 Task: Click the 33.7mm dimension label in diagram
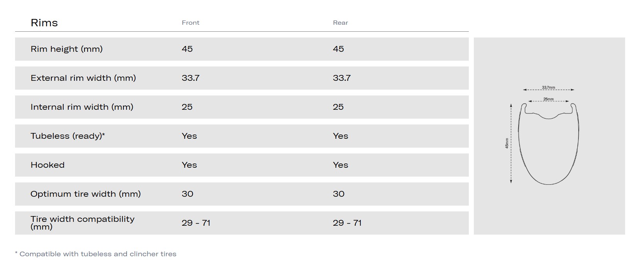tap(548, 87)
